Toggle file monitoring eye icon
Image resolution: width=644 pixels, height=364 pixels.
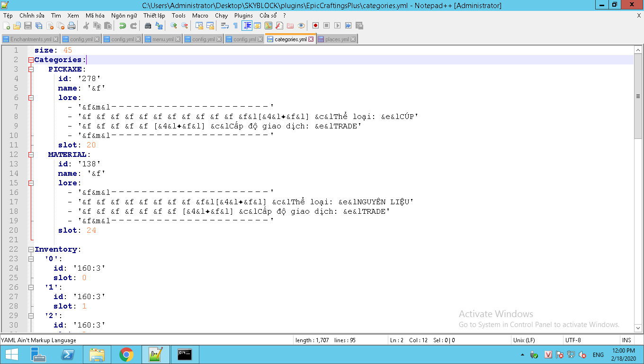click(301, 26)
